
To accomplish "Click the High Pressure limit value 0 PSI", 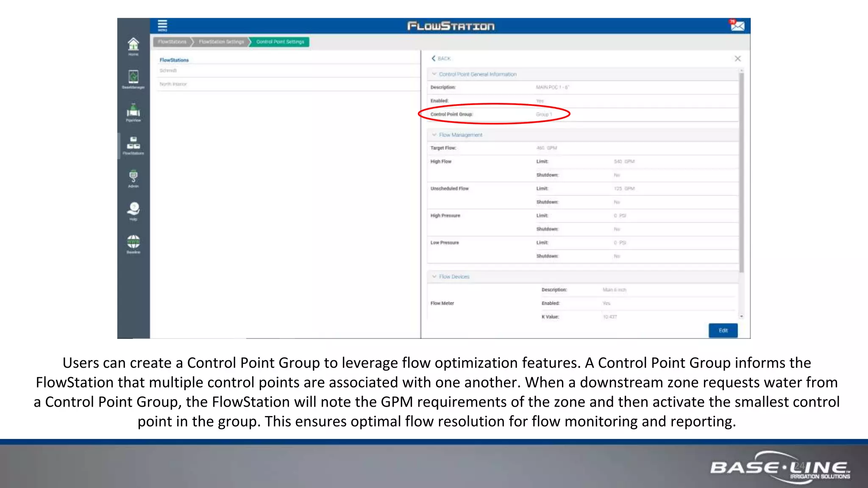I will pos(620,216).
